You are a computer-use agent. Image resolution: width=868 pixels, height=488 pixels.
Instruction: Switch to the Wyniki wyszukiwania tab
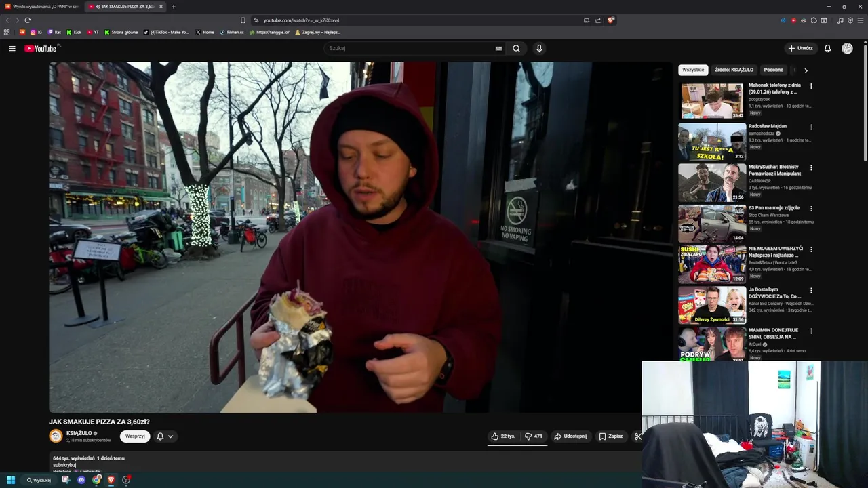(x=42, y=7)
